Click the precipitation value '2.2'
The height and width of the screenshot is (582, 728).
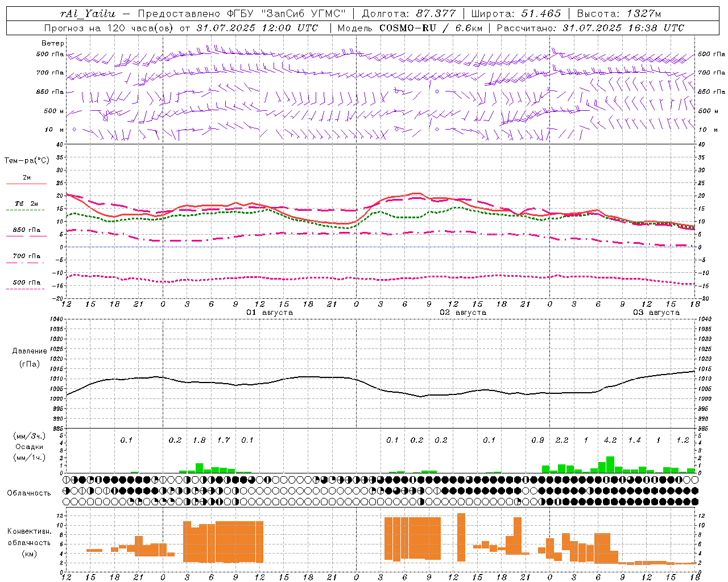pos(562,440)
